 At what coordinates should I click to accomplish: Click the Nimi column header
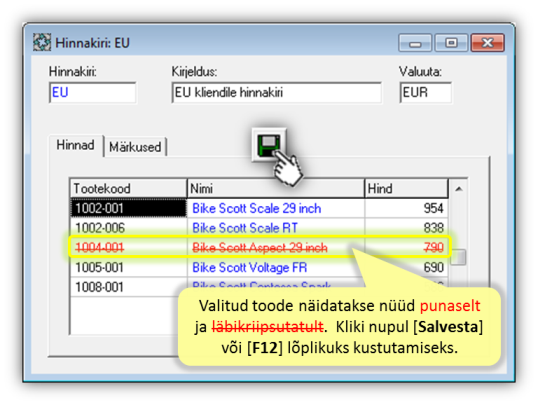[276, 188]
